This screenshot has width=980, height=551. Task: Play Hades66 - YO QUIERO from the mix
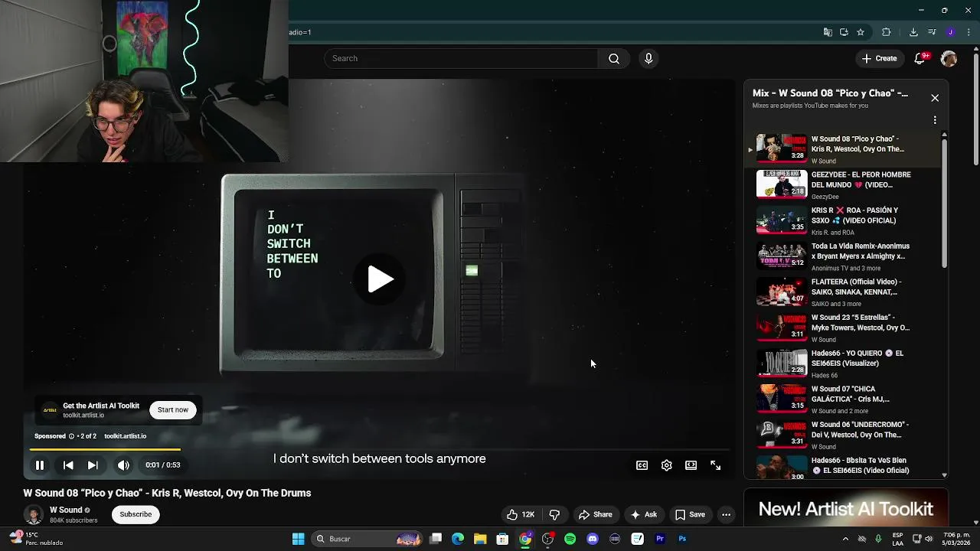tap(842, 364)
